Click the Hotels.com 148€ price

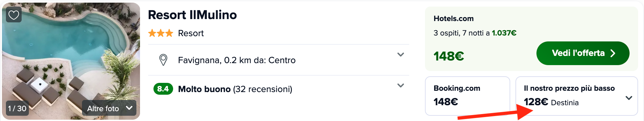click(449, 56)
